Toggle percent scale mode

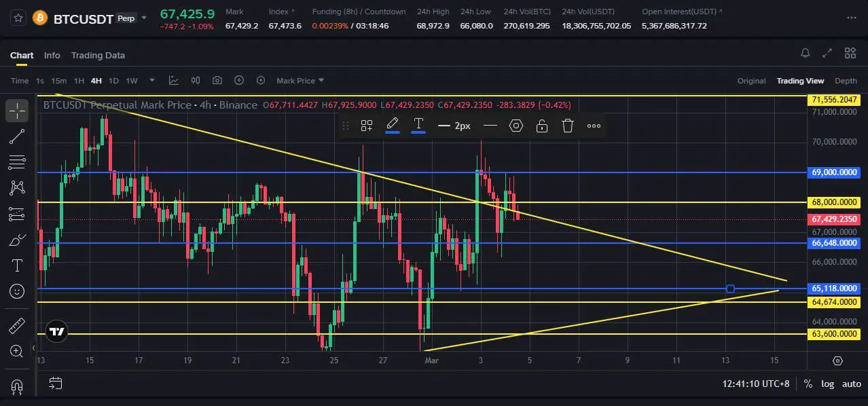click(808, 384)
